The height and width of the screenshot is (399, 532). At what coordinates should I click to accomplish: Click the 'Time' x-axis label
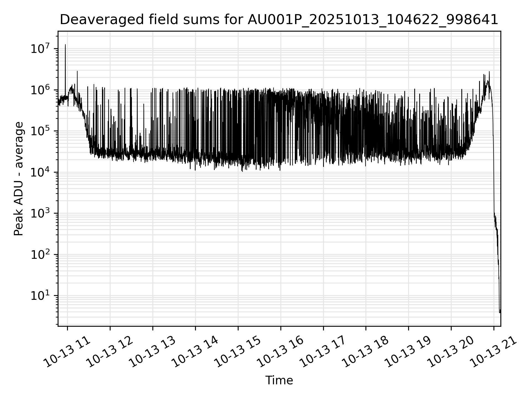coord(279,380)
